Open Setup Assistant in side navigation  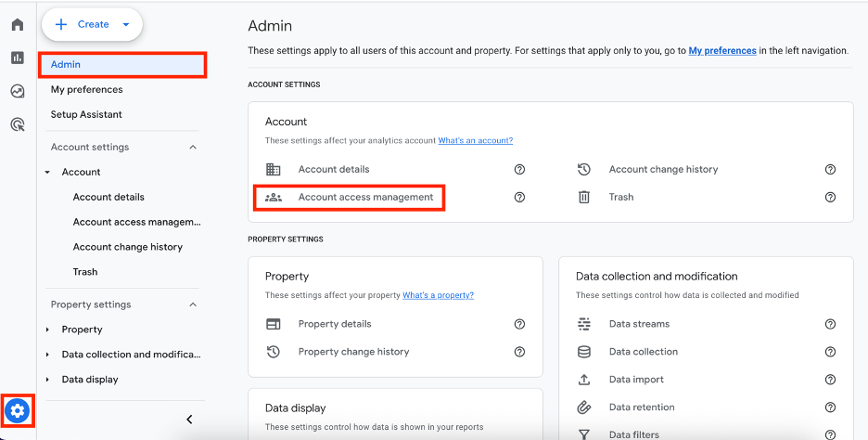(x=86, y=115)
